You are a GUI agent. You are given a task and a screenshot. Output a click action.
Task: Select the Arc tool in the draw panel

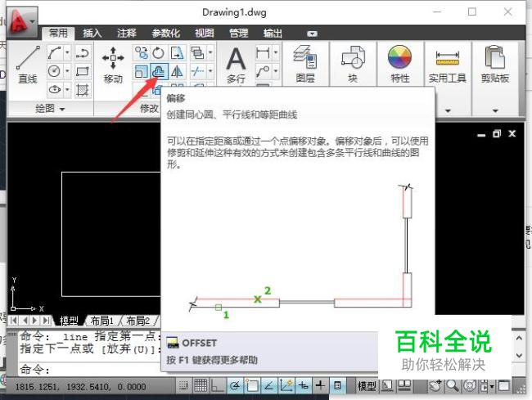click(x=83, y=52)
